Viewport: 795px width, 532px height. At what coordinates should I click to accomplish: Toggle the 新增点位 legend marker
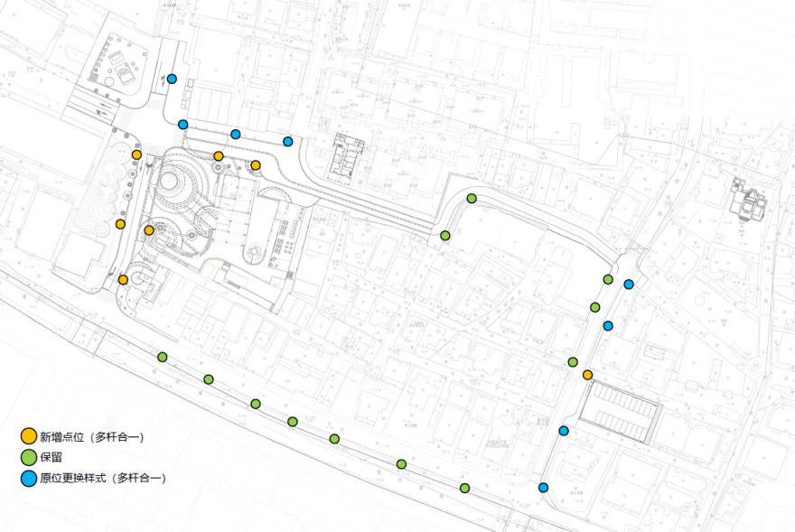tap(28, 434)
